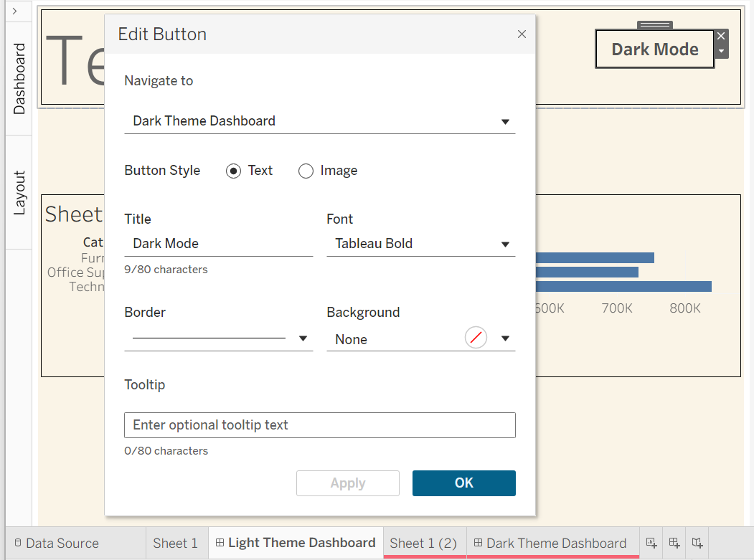Select the Text button style
Viewport: 754px width, 560px height.
(233, 171)
